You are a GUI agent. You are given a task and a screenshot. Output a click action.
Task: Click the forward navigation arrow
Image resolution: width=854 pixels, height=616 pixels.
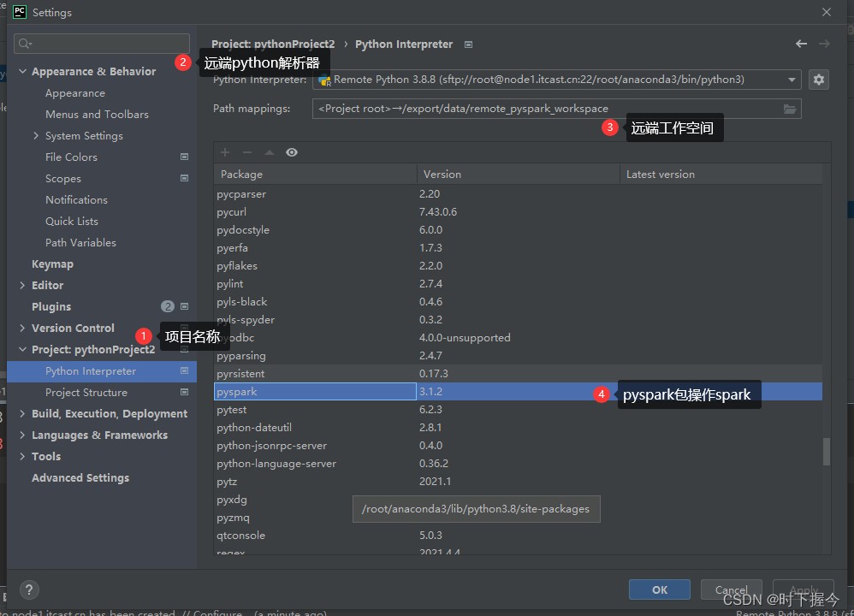824,44
